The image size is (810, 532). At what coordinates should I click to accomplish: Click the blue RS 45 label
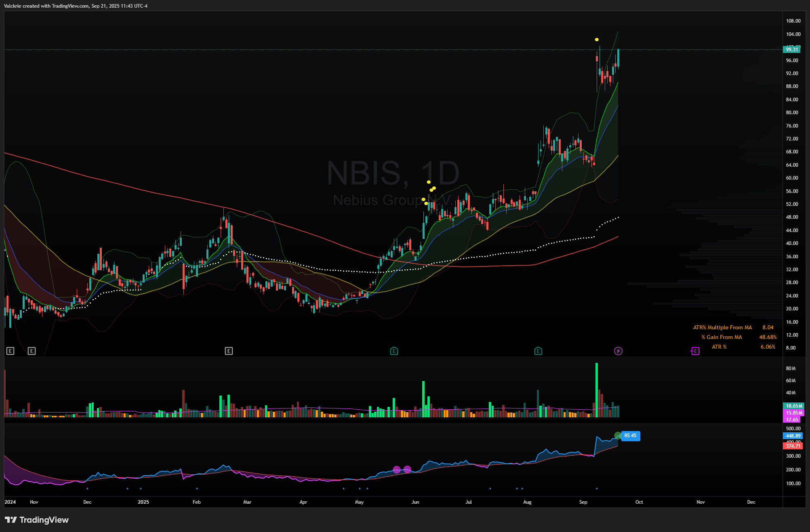[x=630, y=436]
